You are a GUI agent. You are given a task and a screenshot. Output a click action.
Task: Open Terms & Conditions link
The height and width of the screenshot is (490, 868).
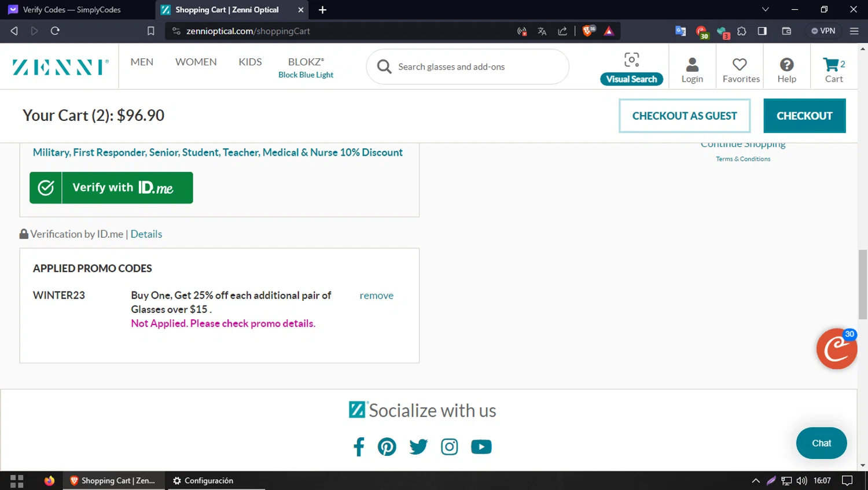[x=743, y=159]
